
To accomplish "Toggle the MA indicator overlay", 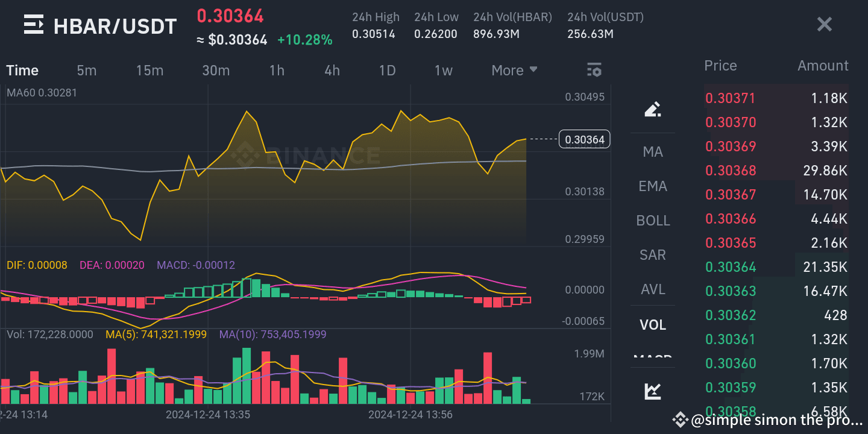I will 653,152.
